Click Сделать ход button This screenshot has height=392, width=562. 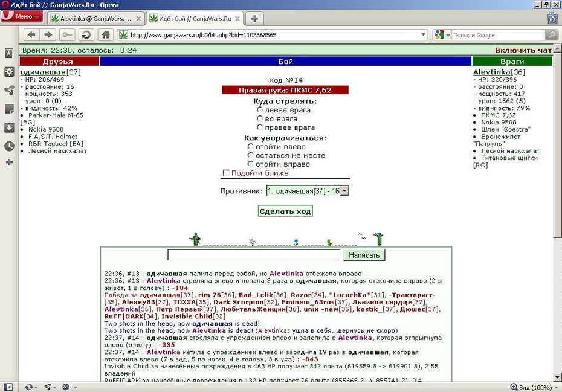pyautogui.click(x=285, y=211)
